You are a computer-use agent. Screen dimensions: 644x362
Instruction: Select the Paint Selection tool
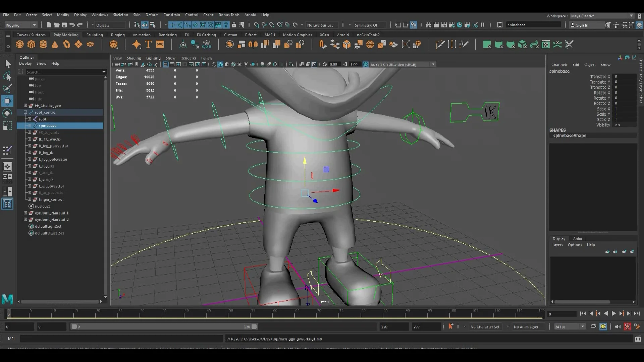pyautogui.click(x=7, y=88)
